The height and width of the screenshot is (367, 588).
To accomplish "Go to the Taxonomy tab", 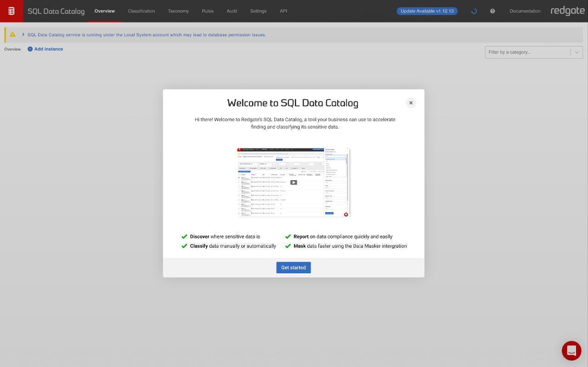I will (178, 11).
